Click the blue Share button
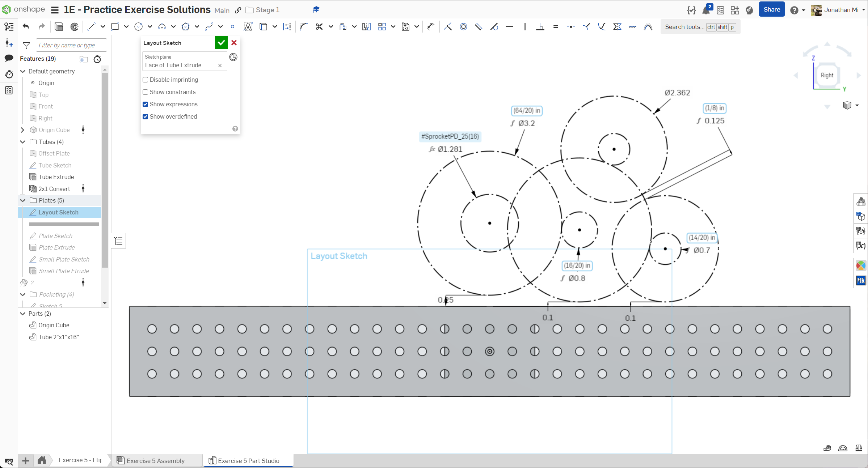Viewport: 868px width, 468px height. (771, 10)
